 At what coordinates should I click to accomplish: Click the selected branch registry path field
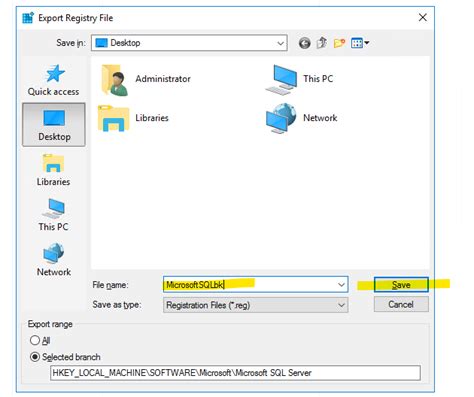pos(235,373)
